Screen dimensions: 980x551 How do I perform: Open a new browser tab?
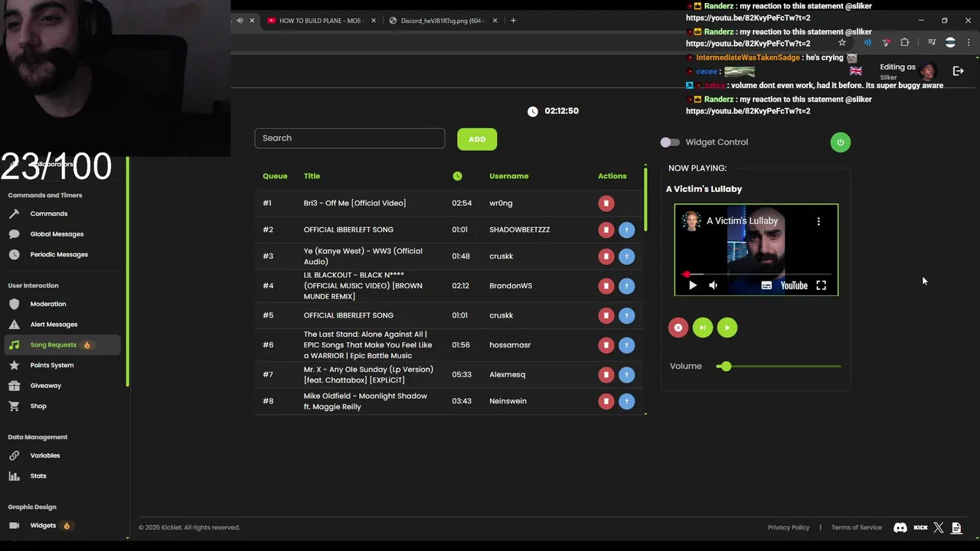(513, 21)
